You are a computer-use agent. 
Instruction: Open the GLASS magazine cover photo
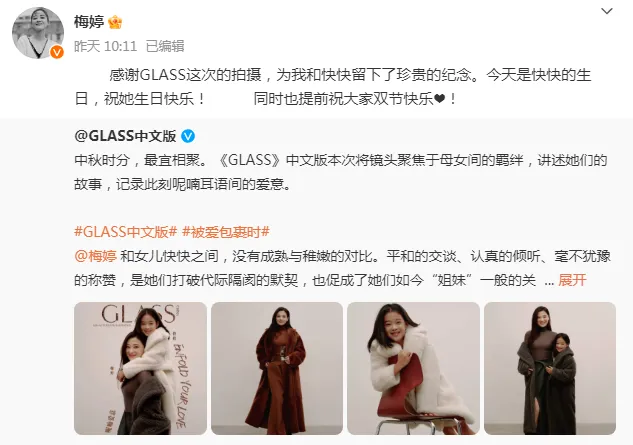point(140,368)
